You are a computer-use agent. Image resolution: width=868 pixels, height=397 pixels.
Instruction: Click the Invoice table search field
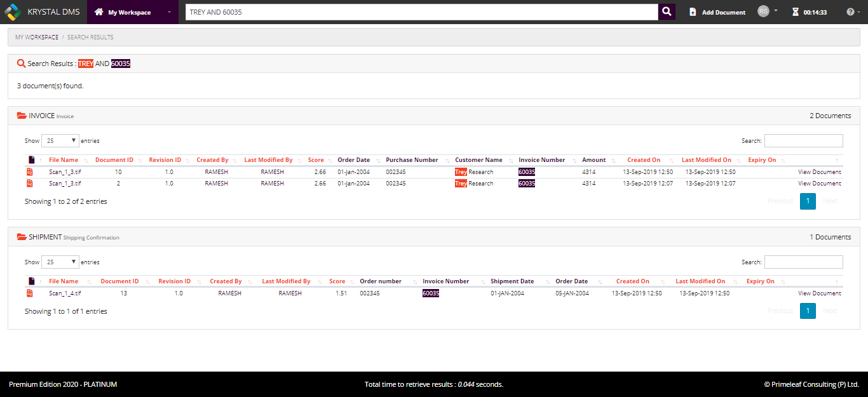pos(803,140)
